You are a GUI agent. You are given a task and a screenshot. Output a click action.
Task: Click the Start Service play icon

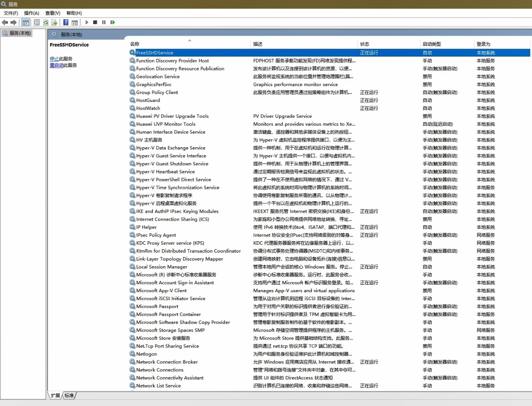click(x=87, y=22)
